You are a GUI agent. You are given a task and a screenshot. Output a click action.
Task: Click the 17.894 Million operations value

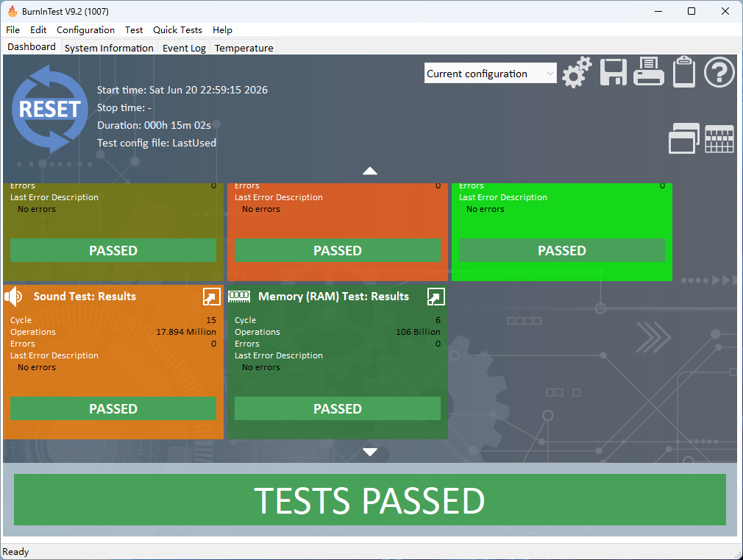click(186, 332)
